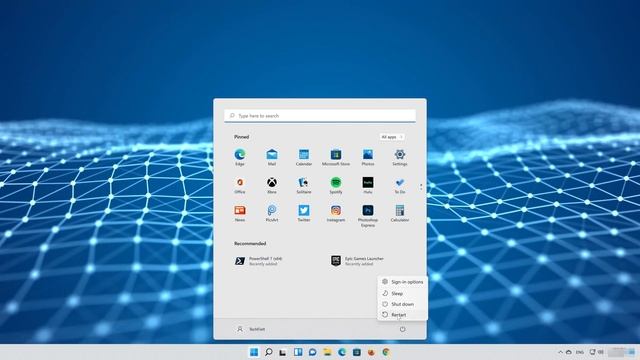
Task: Launch the Photos app
Action: (368, 157)
